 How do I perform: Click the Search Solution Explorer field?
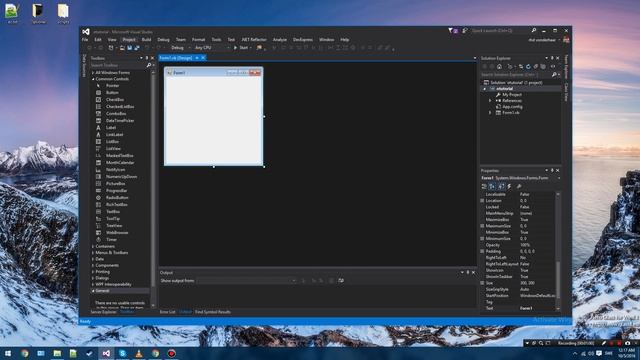click(x=516, y=75)
